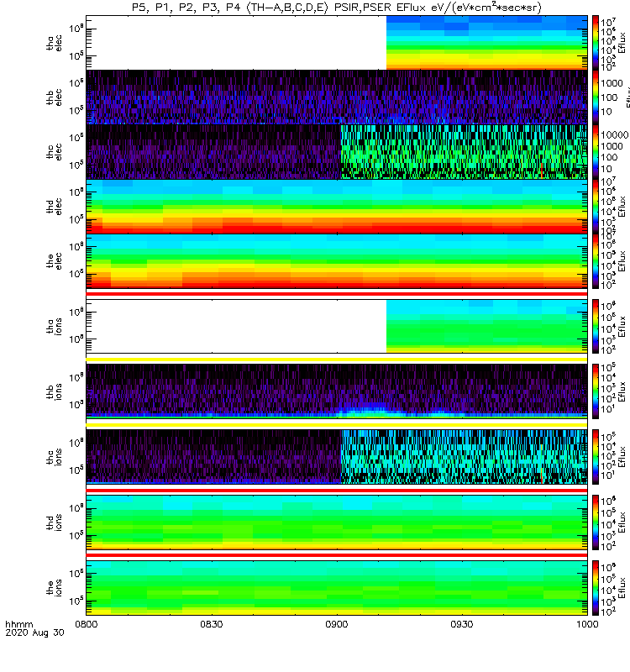Click inside the 'the ions' spectrogram panel

(337, 587)
